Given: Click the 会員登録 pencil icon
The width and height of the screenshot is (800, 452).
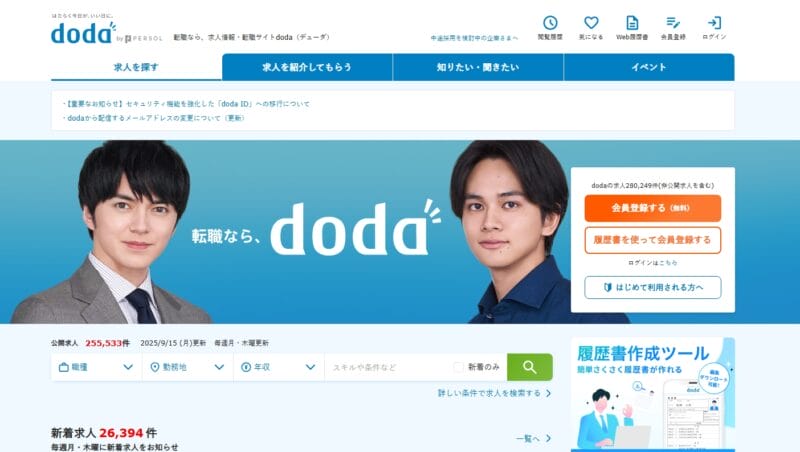Looking at the screenshot, I should tap(673, 23).
